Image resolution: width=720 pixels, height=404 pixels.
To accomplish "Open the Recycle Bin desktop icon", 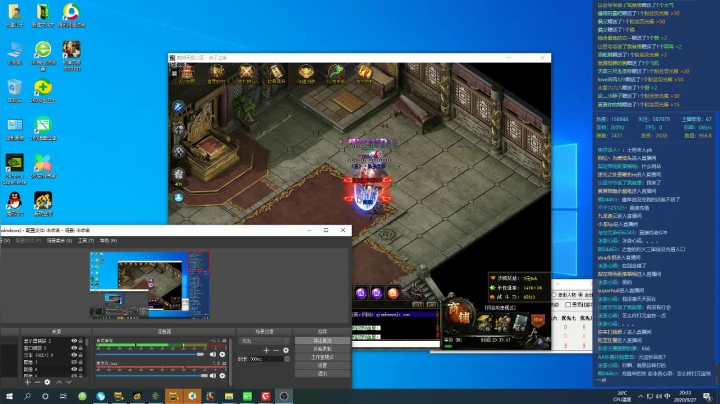I will click(x=15, y=90).
